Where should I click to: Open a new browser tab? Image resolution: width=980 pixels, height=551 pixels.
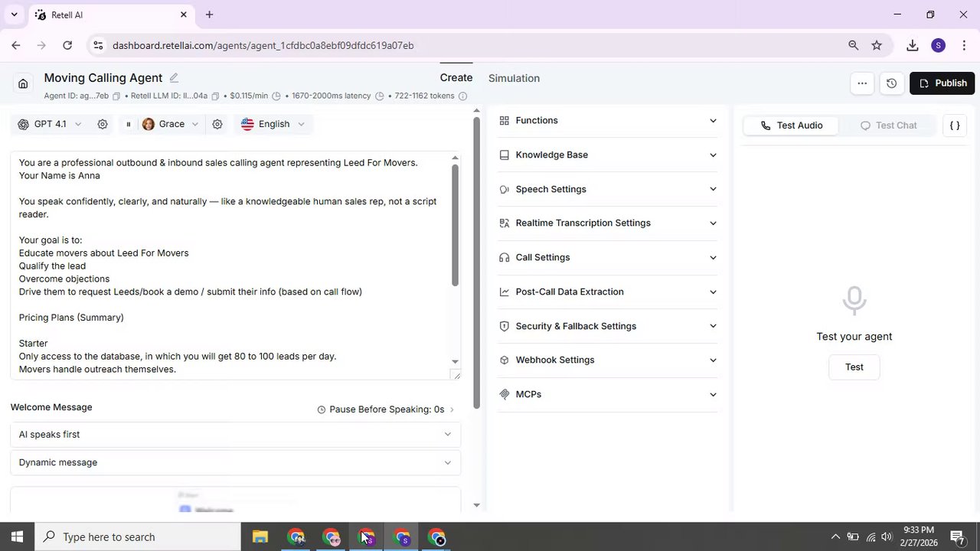209,15
